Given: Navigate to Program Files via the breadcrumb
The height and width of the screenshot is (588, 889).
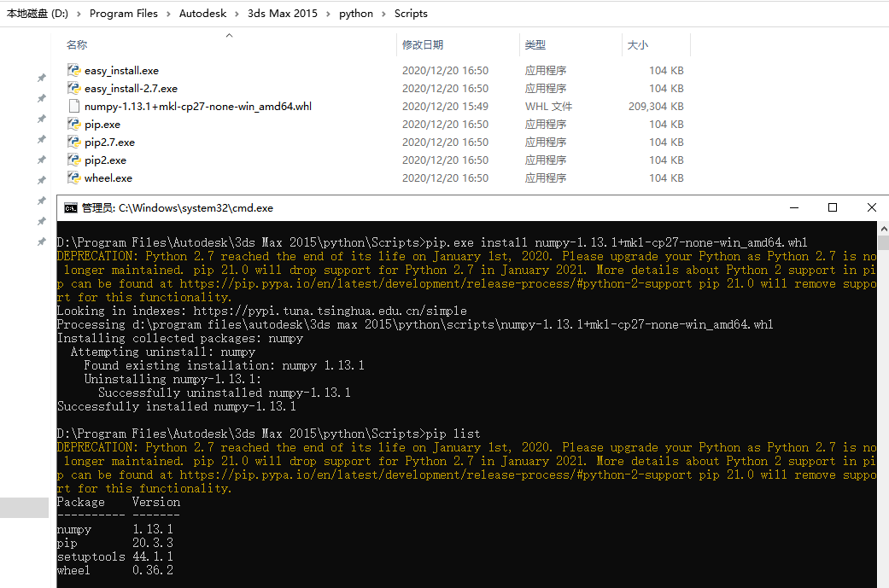Looking at the screenshot, I should [123, 13].
